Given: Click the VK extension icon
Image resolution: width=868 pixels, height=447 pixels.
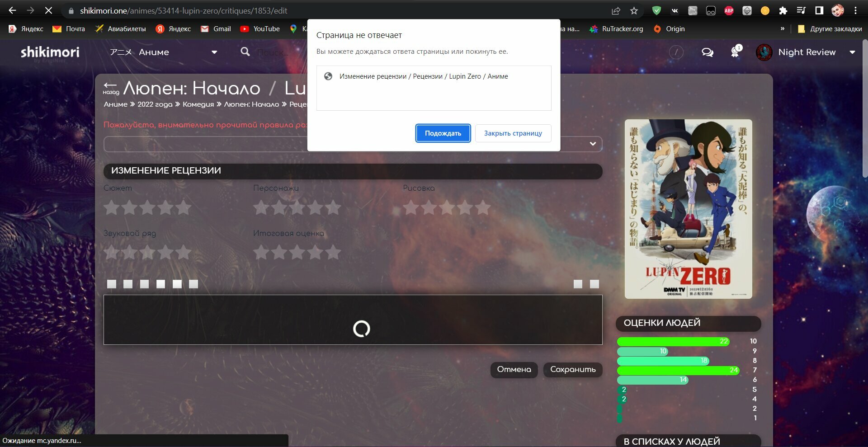Looking at the screenshot, I should 675,11.
